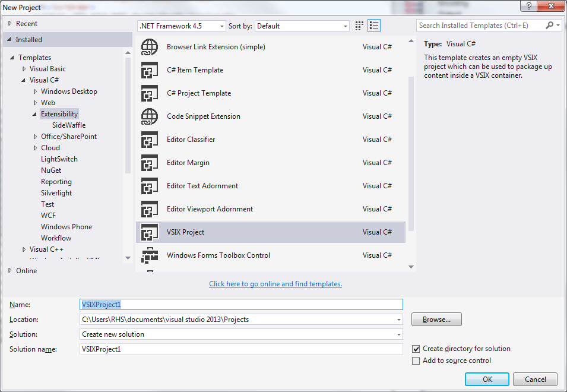Click the Code Snippet Extension globe icon
The width and height of the screenshot is (567, 392).
(149, 116)
